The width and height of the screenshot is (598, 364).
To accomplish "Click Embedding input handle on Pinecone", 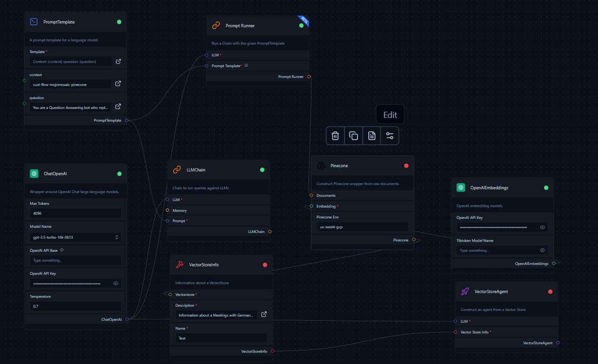I will click(x=311, y=206).
